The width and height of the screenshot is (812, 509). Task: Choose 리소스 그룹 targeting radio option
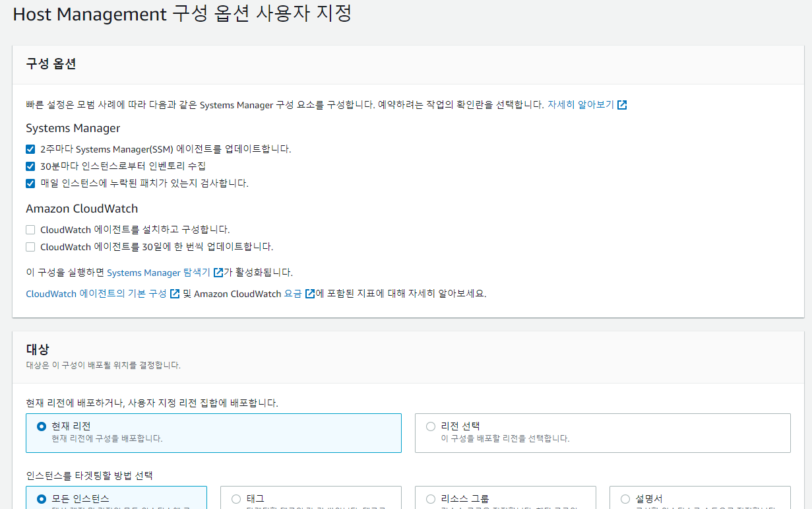[x=431, y=499]
